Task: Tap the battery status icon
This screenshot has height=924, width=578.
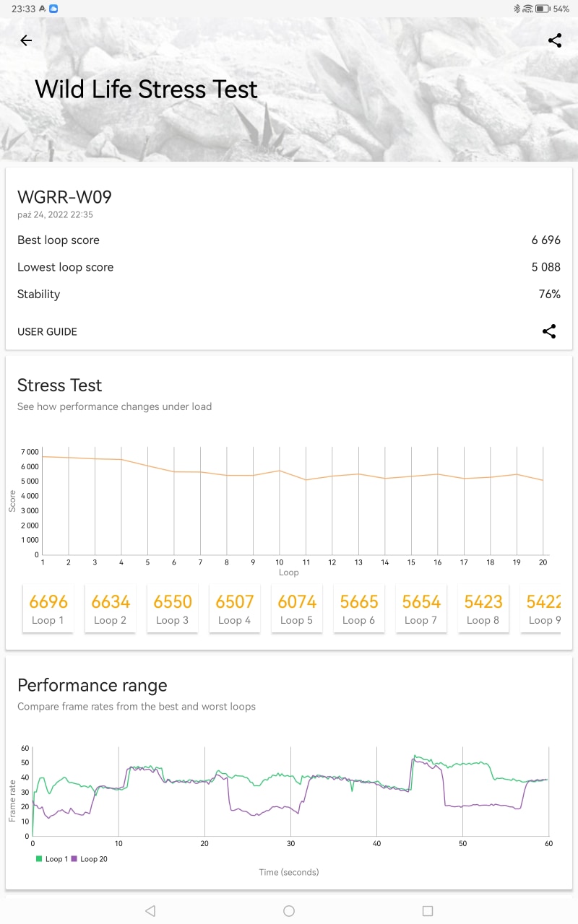Action: 543,9
